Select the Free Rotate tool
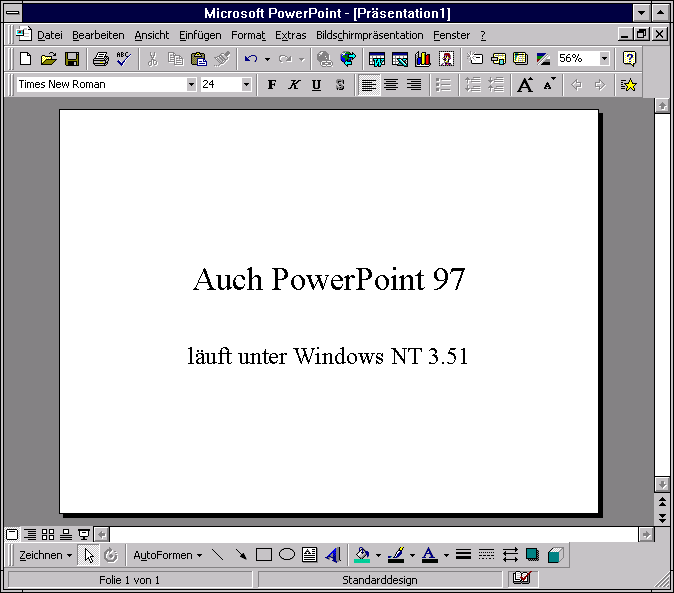The image size is (674, 593). (111, 555)
